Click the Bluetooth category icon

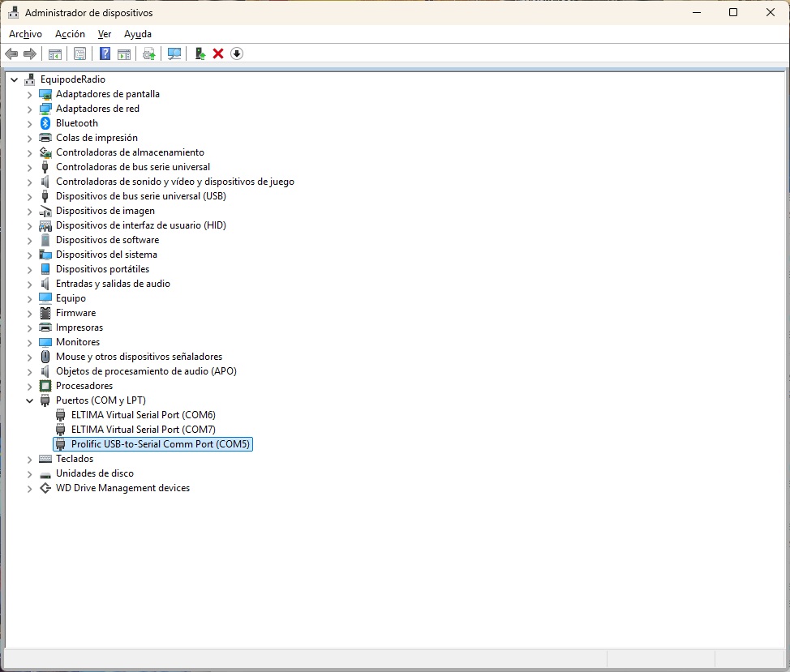point(45,123)
